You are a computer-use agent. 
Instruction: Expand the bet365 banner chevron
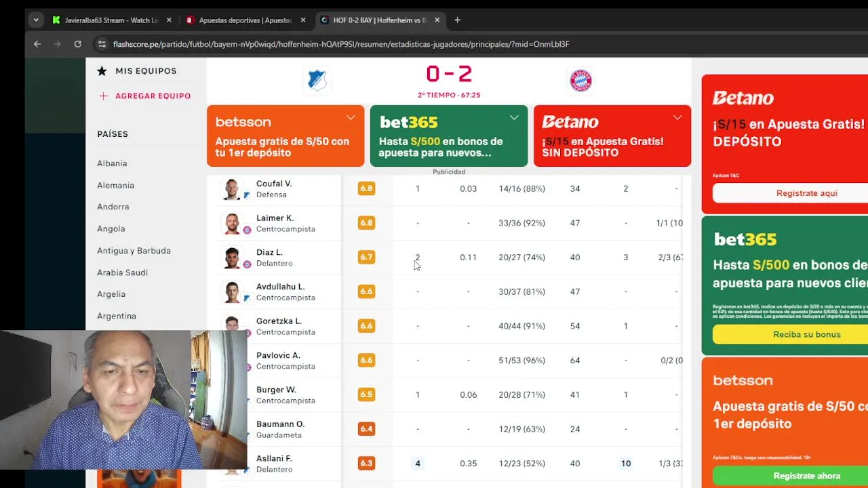click(514, 118)
